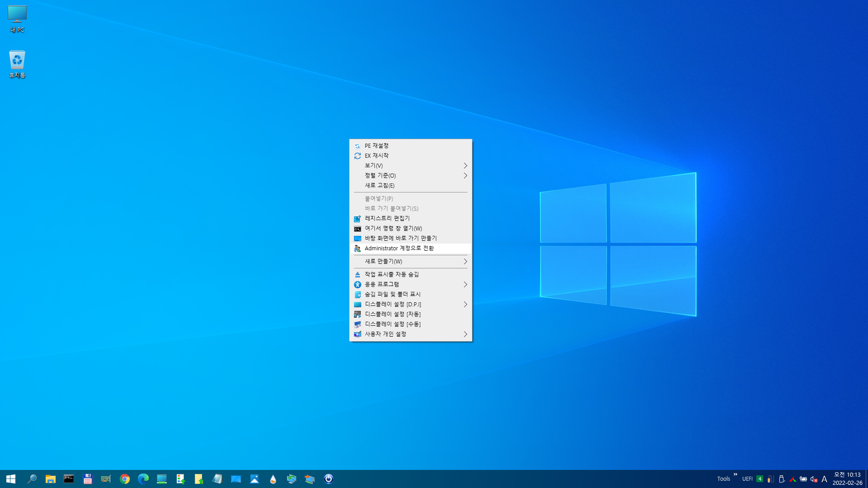868x488 pixels.
Task: Open the gray notepad taskbar icon
Action: 217,479
